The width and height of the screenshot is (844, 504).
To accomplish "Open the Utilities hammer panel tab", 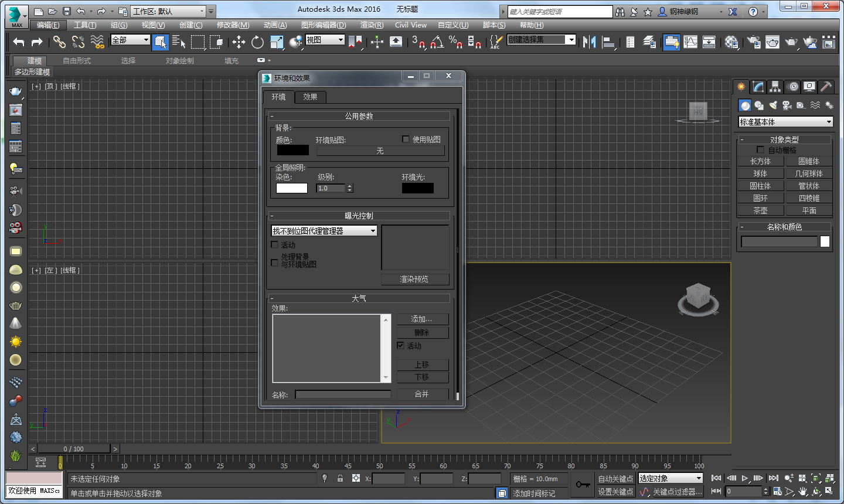I will tap(826, 87).
